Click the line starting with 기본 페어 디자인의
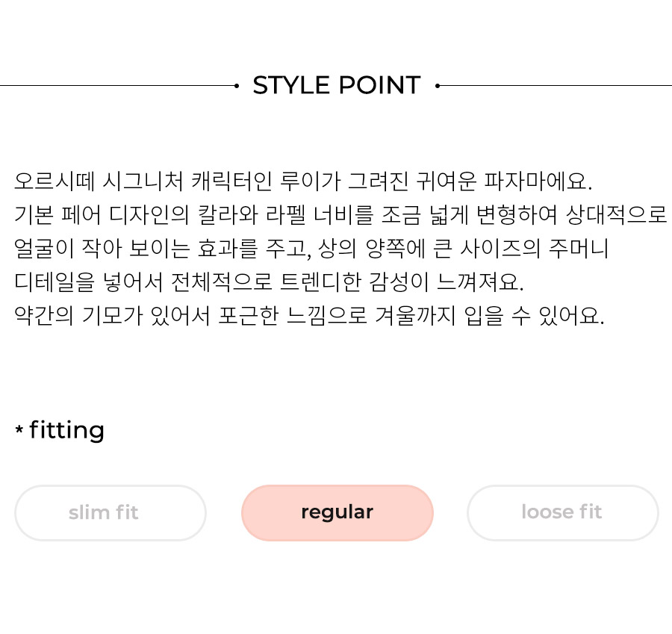672x634 pixels. coord(340,215)
